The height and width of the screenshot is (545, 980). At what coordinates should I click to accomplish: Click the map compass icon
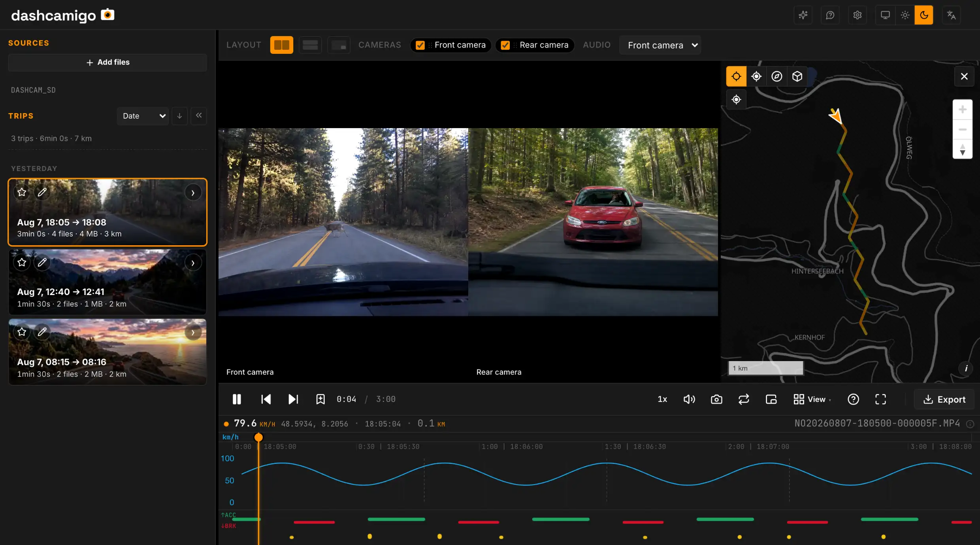pyautogui.click(x=776, y=76)
